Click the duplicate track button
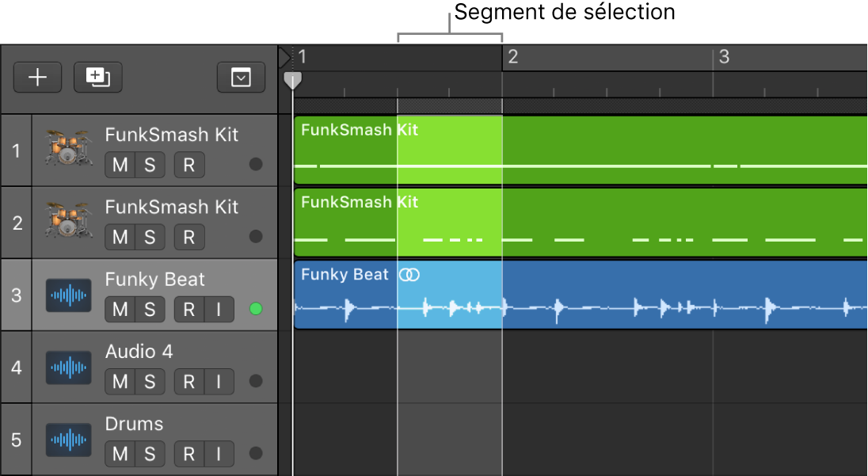 click(98, 77)
